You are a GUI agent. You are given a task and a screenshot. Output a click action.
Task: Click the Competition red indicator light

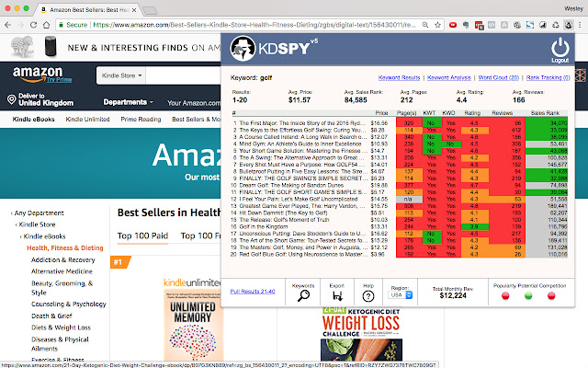(551, 296)
